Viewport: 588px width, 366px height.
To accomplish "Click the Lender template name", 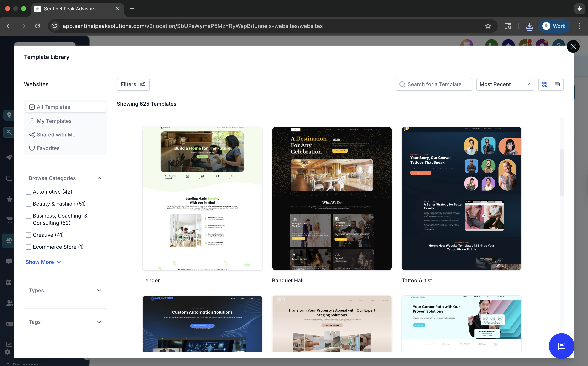I will tap(151, 280).
